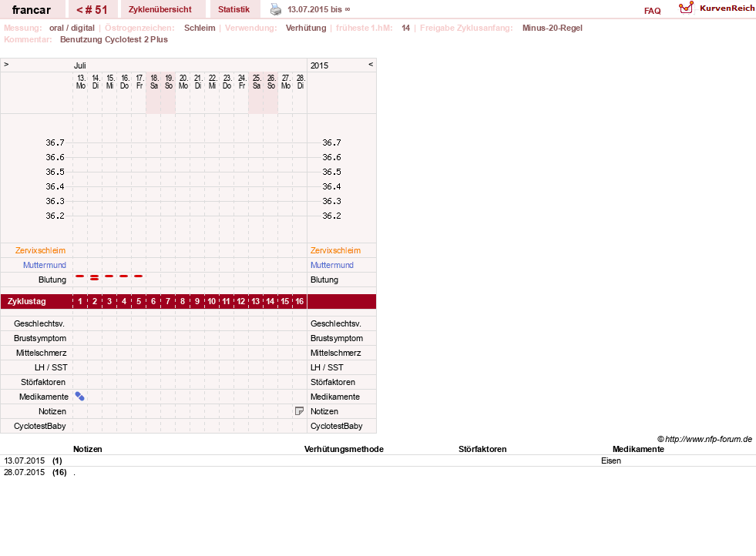756x556 pixels.
Task: Open the note icon on cycle day 16
Action: (299, 411)
